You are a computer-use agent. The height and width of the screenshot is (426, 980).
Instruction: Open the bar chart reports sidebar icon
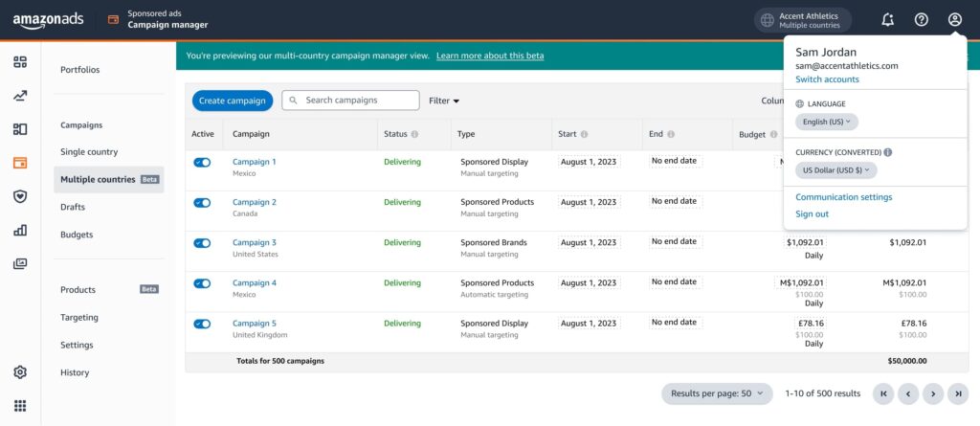click(20, 230)
